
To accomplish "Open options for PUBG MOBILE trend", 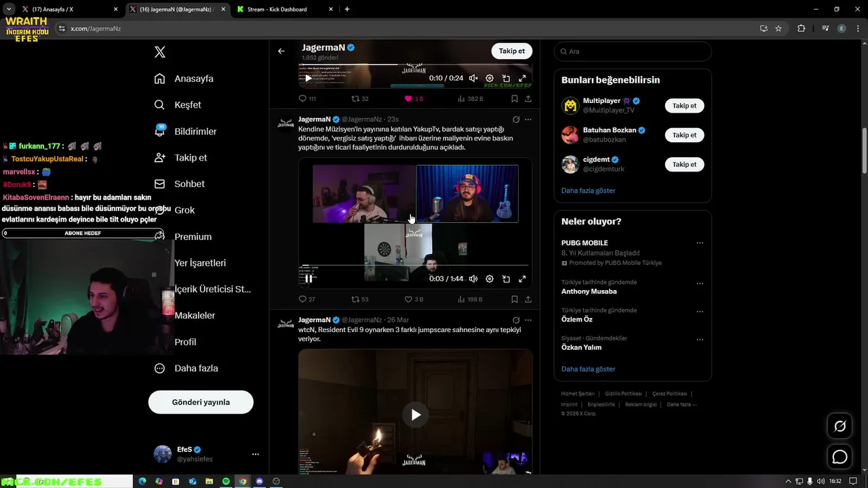I will click(x=700, y=243).
